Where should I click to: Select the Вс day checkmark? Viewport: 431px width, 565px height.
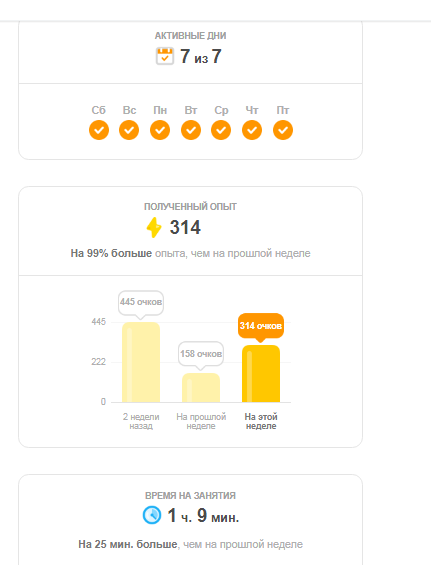tap(129, 130)
